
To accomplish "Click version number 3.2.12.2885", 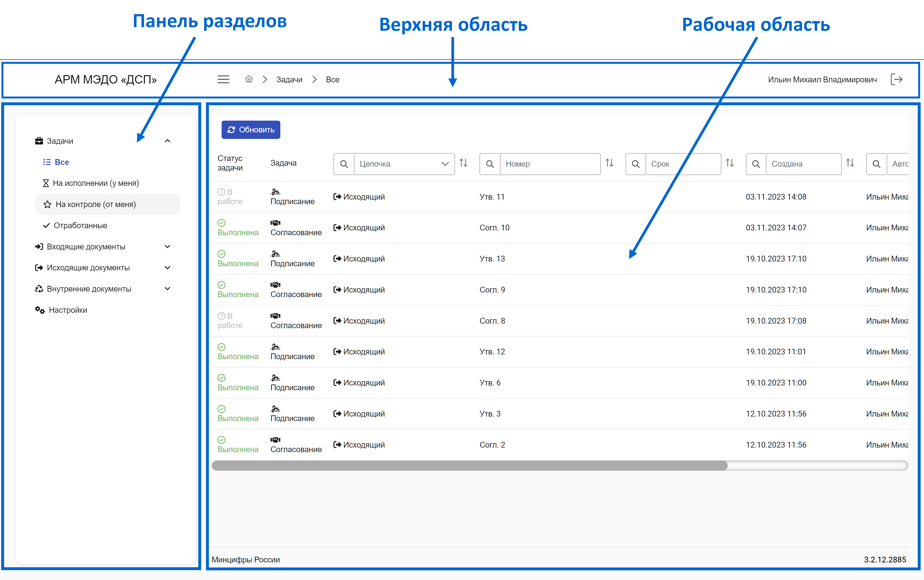I will coord(885,560).
